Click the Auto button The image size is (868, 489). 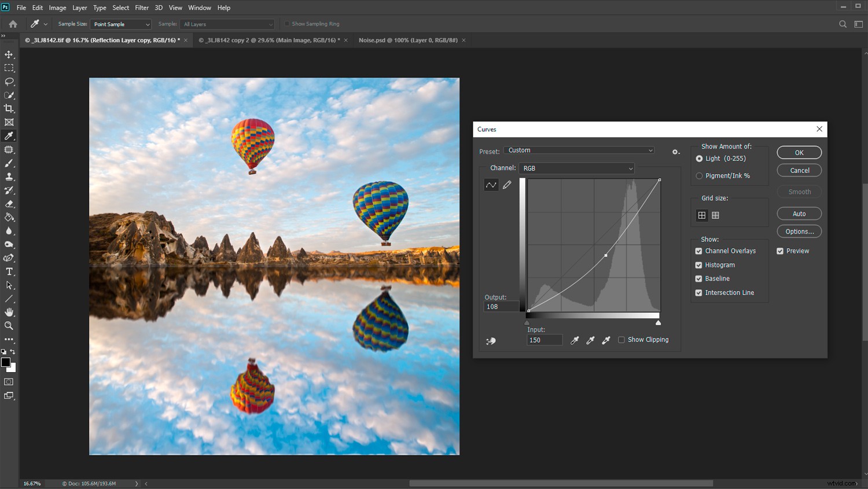799,213
